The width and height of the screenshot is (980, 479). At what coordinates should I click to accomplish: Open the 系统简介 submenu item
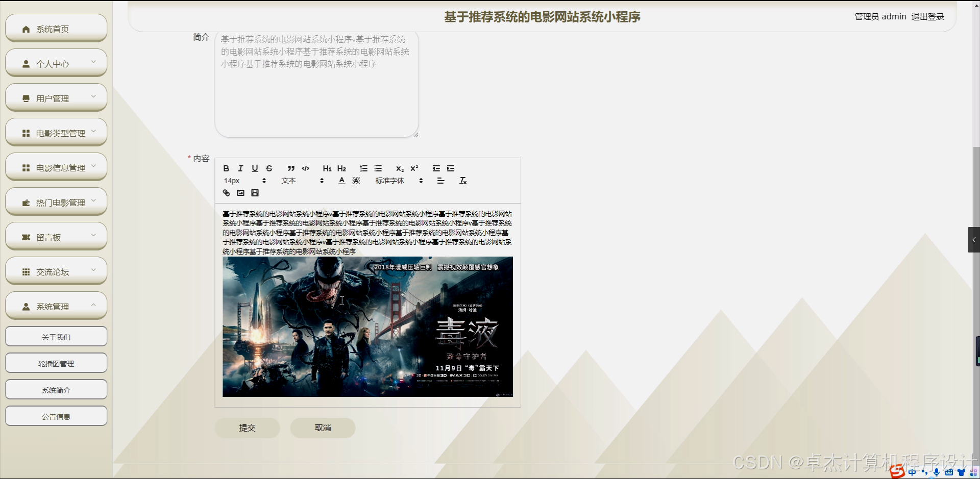pos(56,390)
